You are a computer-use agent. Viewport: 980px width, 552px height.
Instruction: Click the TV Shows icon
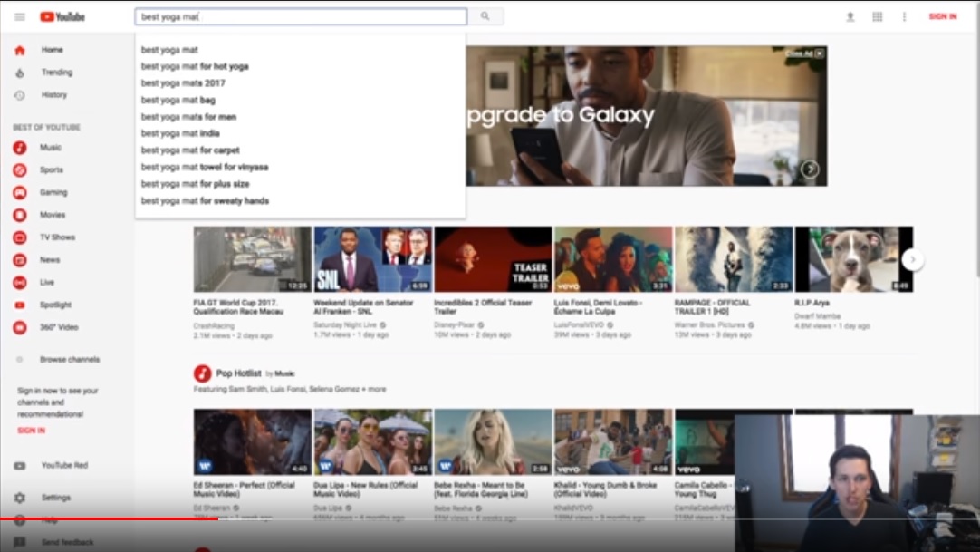[x=20, y=237]
